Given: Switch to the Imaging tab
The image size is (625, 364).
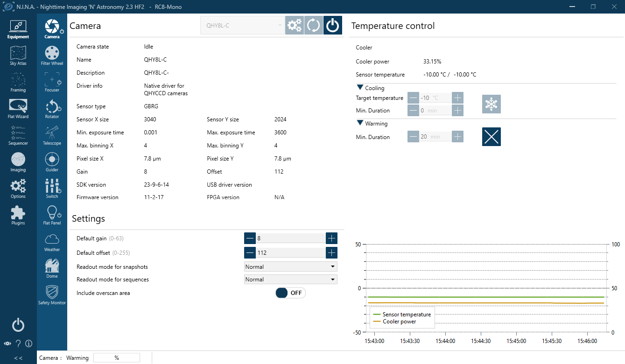Looking at the screenshot, I should click(18, 162).
